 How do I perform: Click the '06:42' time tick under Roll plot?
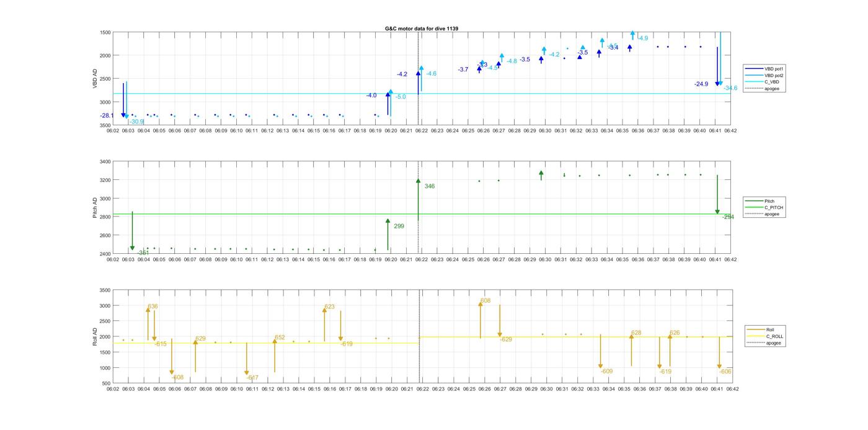coord(732,389)
